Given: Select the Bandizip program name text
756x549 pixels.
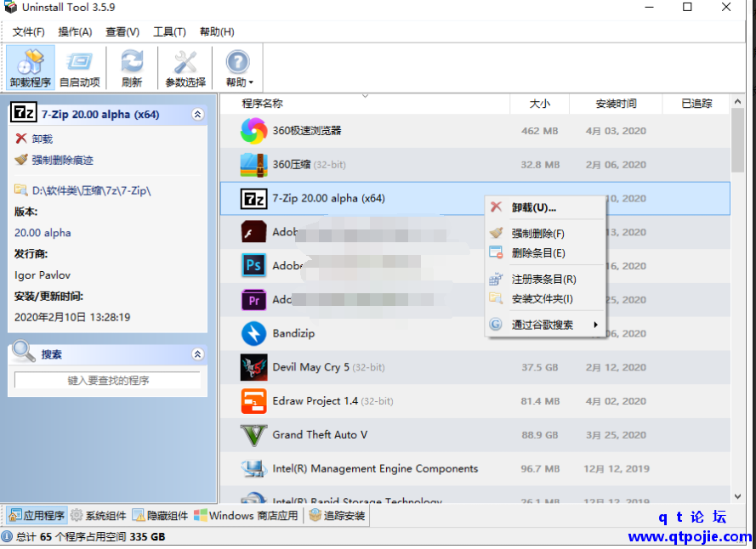Looking at the screenshot, I should (293, 333).
